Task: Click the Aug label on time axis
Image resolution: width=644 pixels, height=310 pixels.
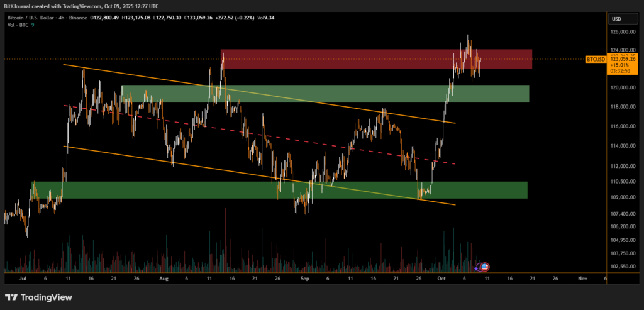Action: click(164, 277)
